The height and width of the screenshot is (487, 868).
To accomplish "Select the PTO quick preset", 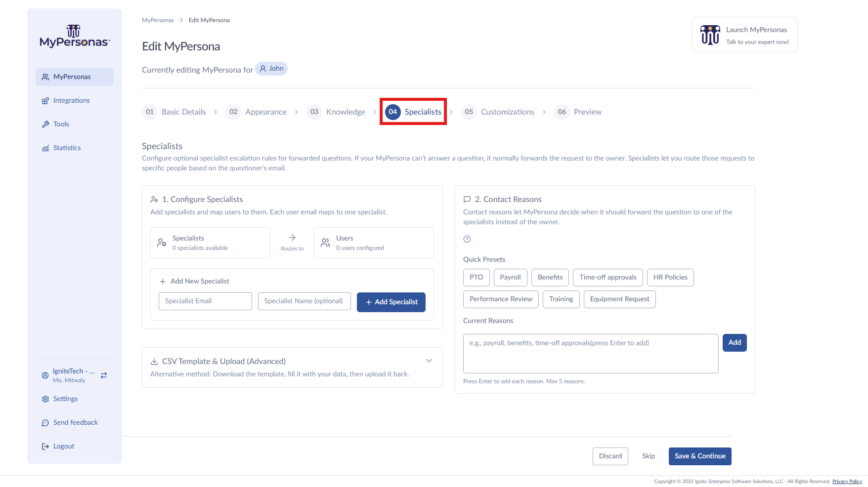I will (x=477, y=278).
